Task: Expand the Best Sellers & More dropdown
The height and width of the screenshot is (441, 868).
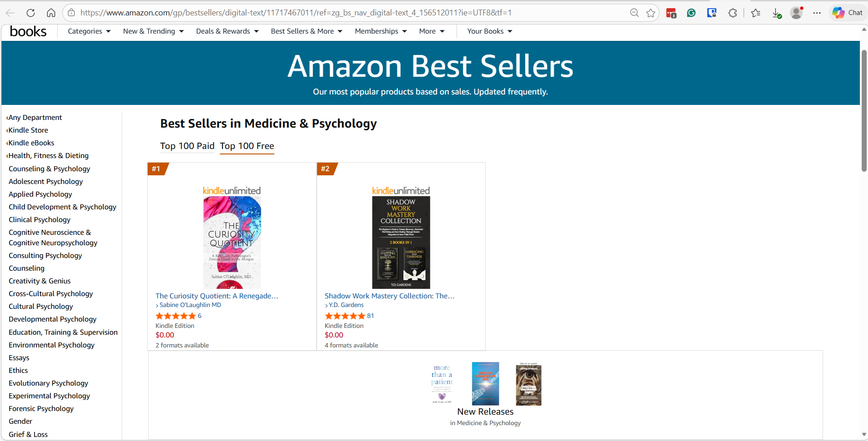Action: 306,31
